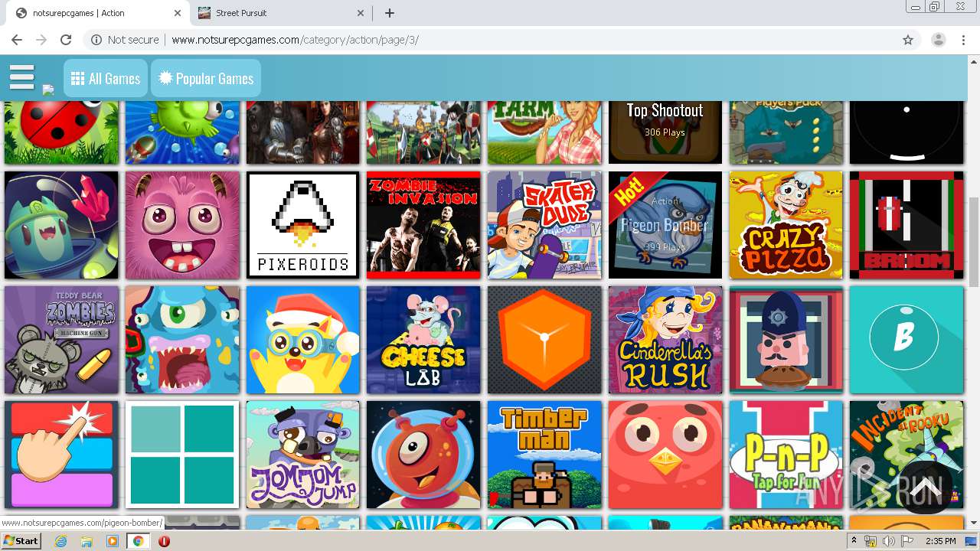Open the Chrome profile icon
Viewport: 980px width, 551px height.
click(x=938, y=40)
